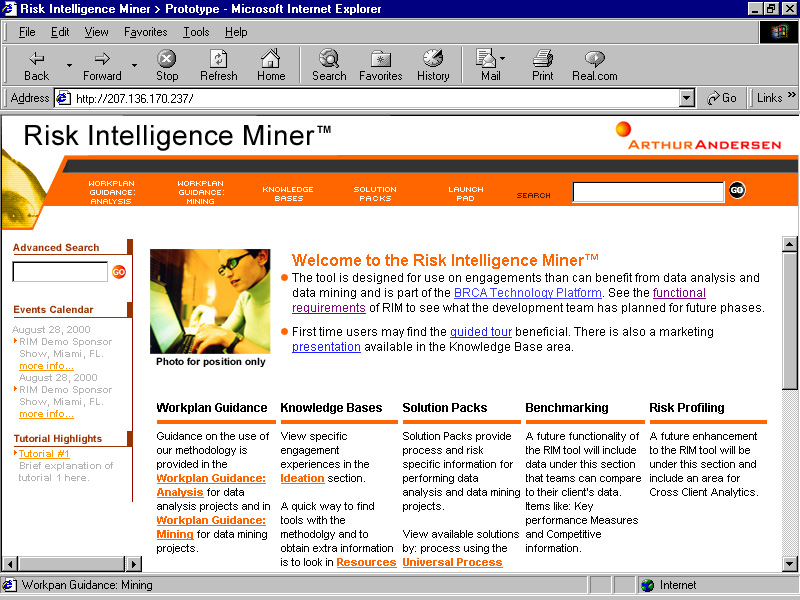Open the Launch Pad banner tab

(x=465, y=194)
